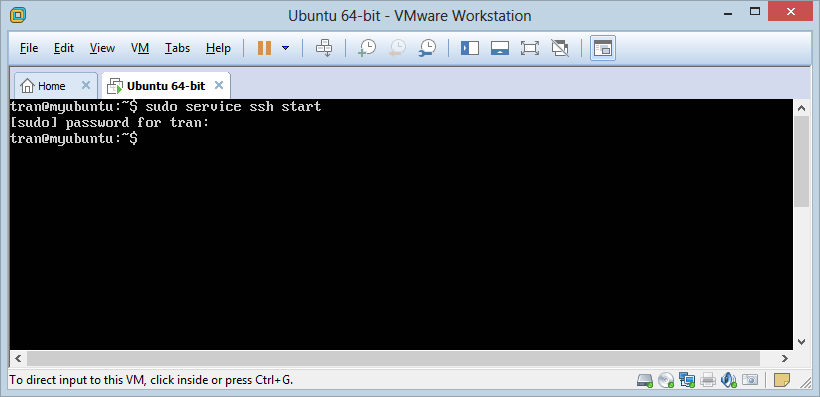Screen dimensions: 820x397
Task: Click the 'To direct input to this VM' status text
Action: click(x=151, y=380)
